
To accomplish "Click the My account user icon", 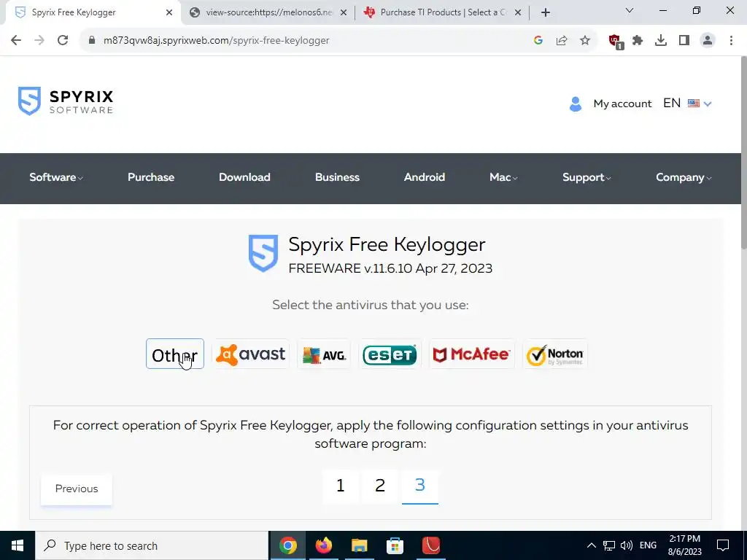I will click(x=576, y=104).
